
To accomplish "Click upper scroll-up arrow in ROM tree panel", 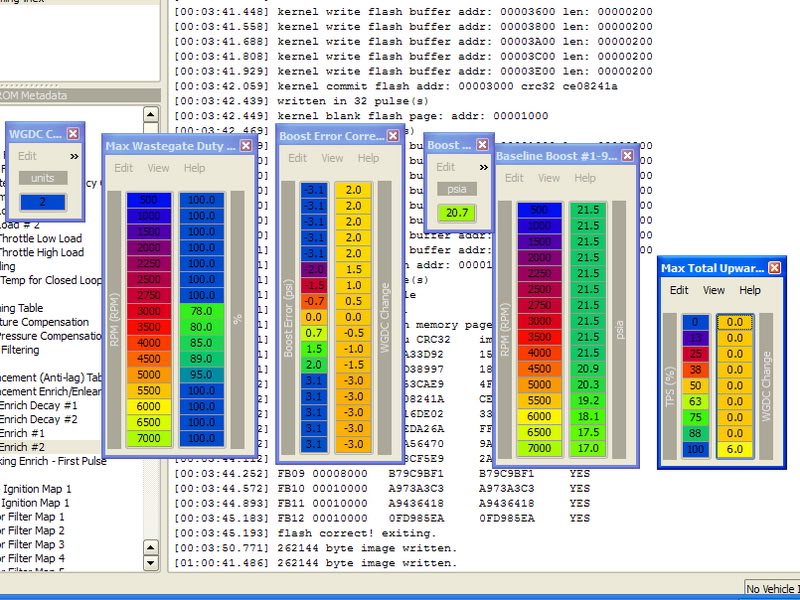I will point(151,114).
